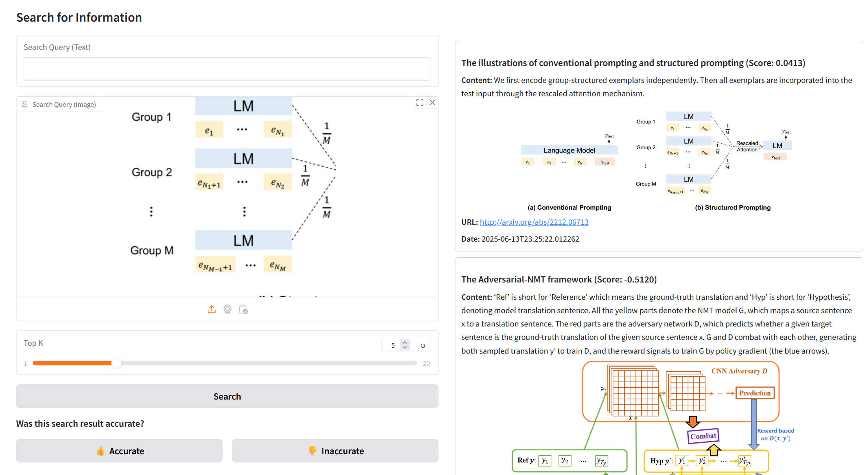Click the Search Query text field
This screenshot has height=475, width=868.
[x=227, y=69]
